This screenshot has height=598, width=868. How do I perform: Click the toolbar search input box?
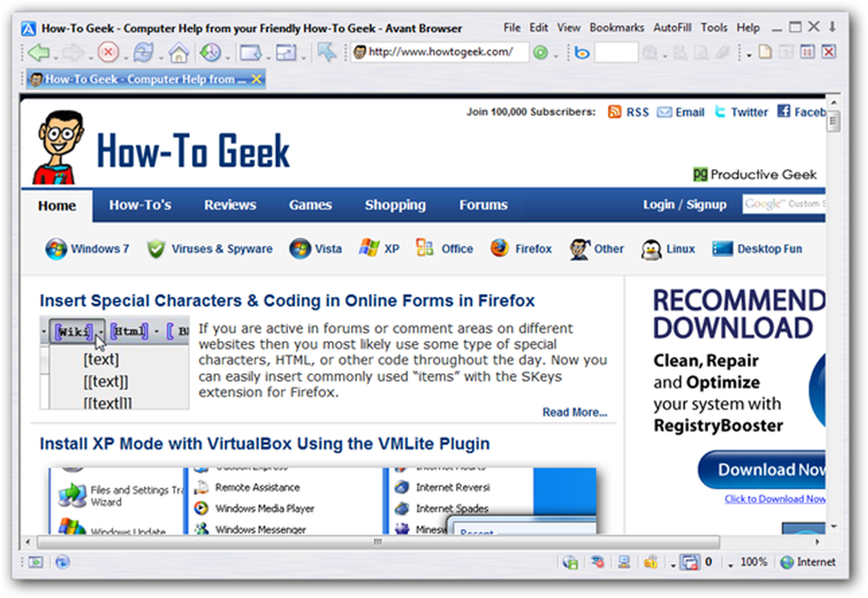pos(616,53)
